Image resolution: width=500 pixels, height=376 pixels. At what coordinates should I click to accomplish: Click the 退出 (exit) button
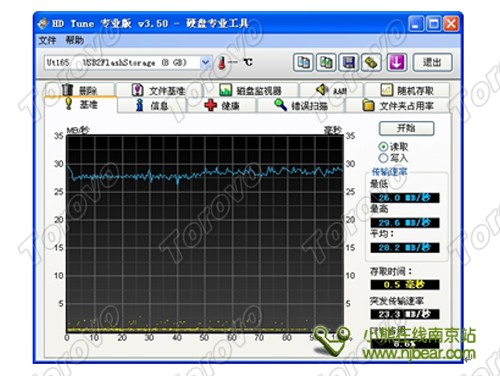coord(432,62)
